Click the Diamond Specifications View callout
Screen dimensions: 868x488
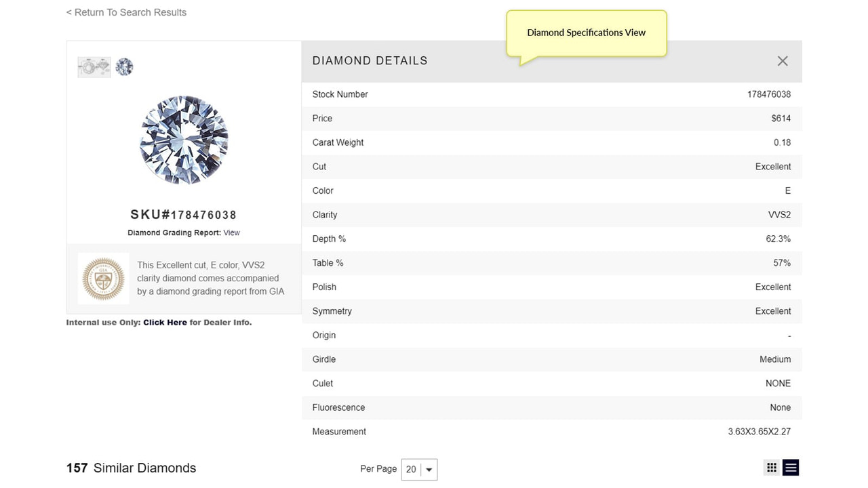(586, 32)
